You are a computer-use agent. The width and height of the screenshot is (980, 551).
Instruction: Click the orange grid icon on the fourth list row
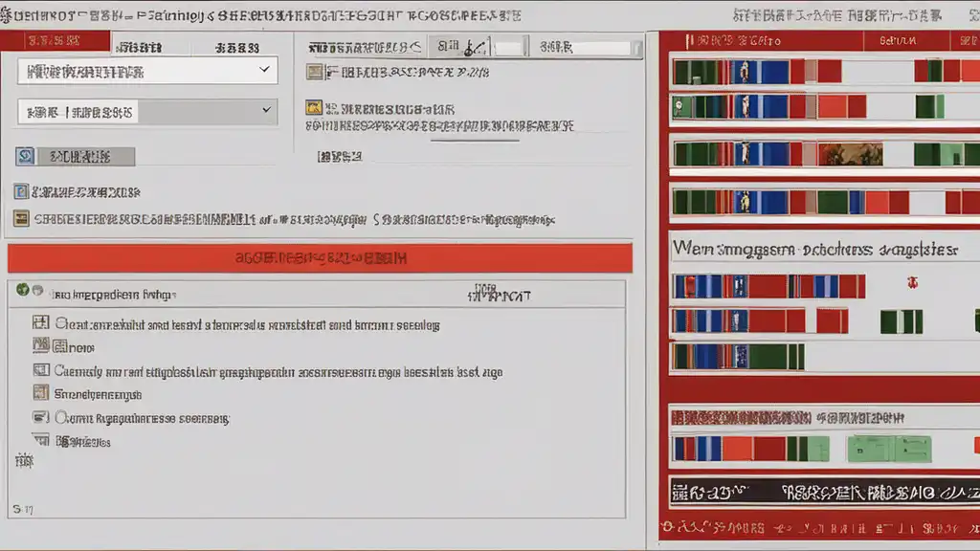point(40,392)
